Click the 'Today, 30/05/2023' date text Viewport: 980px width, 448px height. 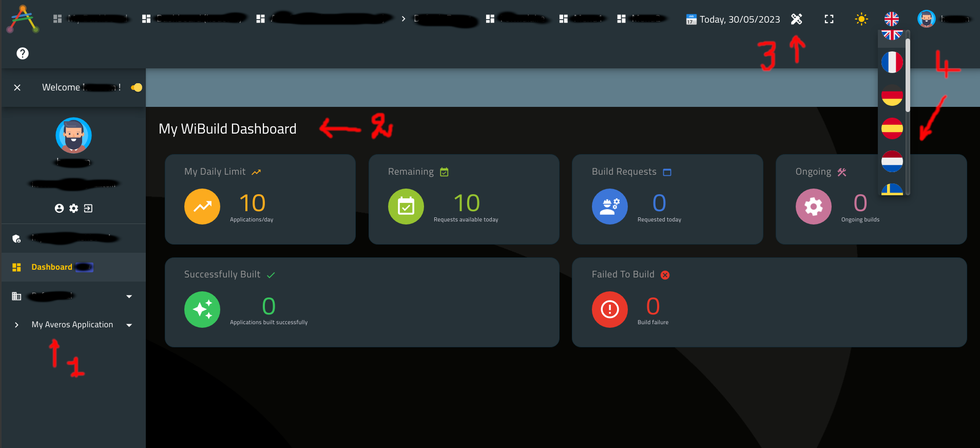740,20
